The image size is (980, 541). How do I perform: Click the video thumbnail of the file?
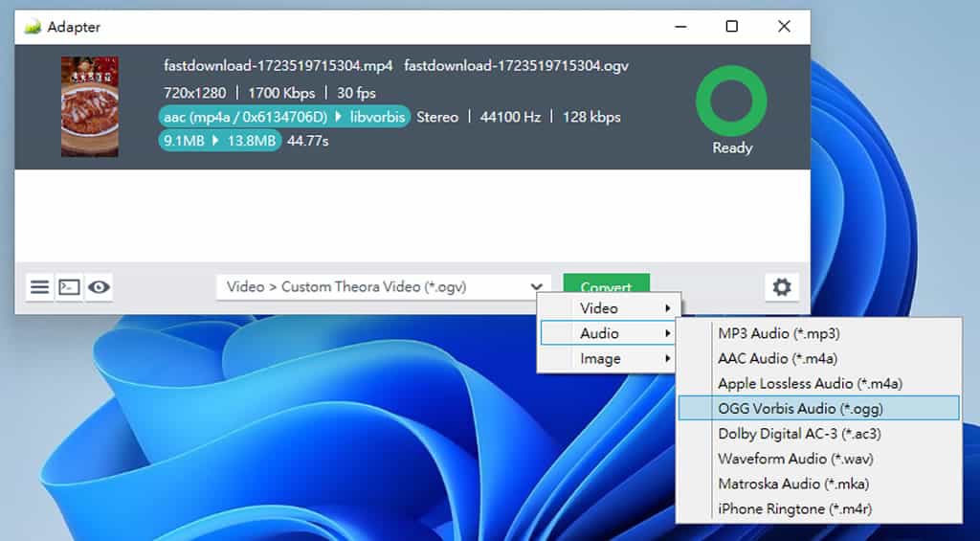(89, 106)
